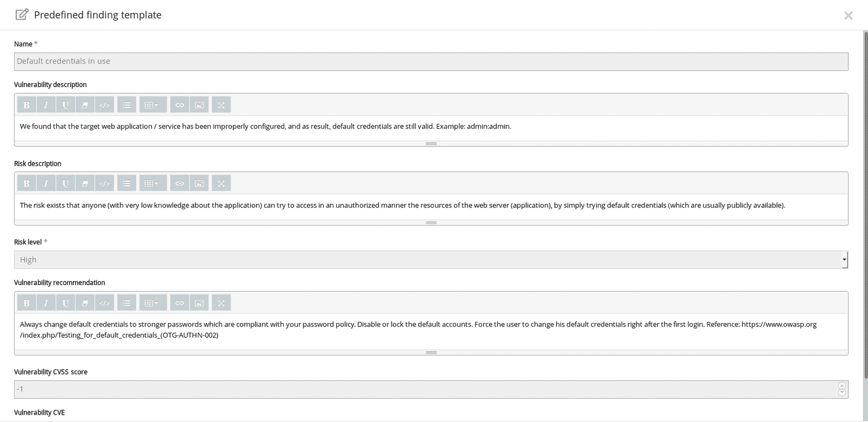
Task: Open the code view icon in Risk description toolbar
Action: 105,183
